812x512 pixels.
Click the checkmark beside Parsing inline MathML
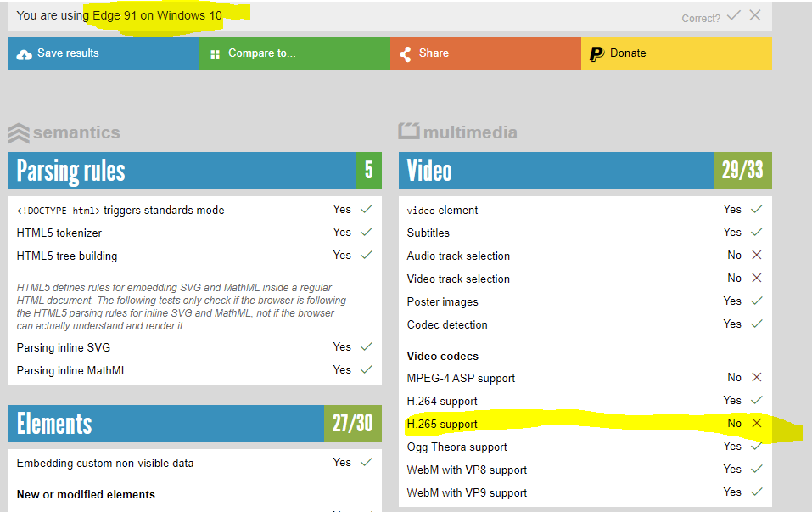(x=367, y=369)
